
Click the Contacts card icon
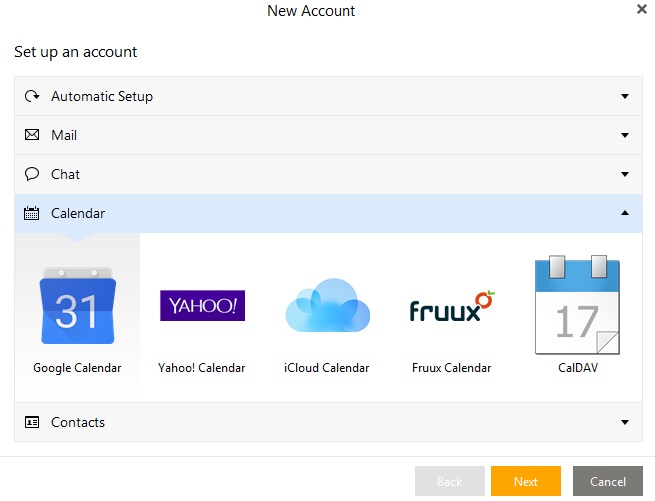click(x=32, y=422)
